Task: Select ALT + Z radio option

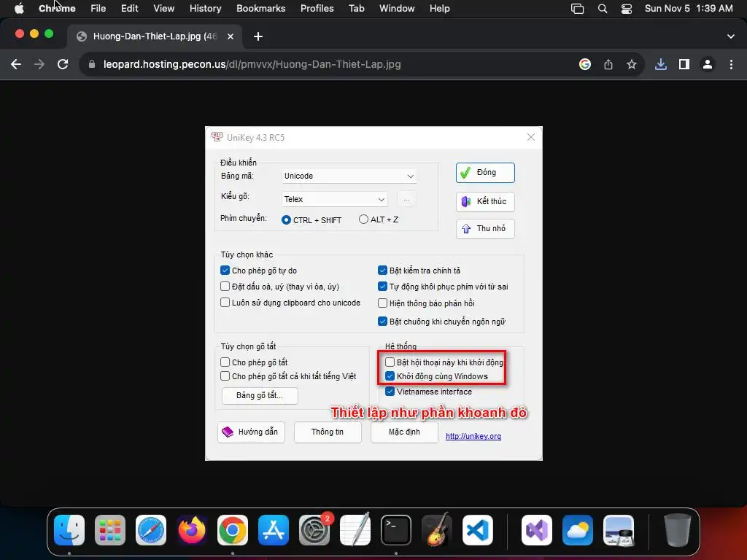Action: tap(363, 219)
